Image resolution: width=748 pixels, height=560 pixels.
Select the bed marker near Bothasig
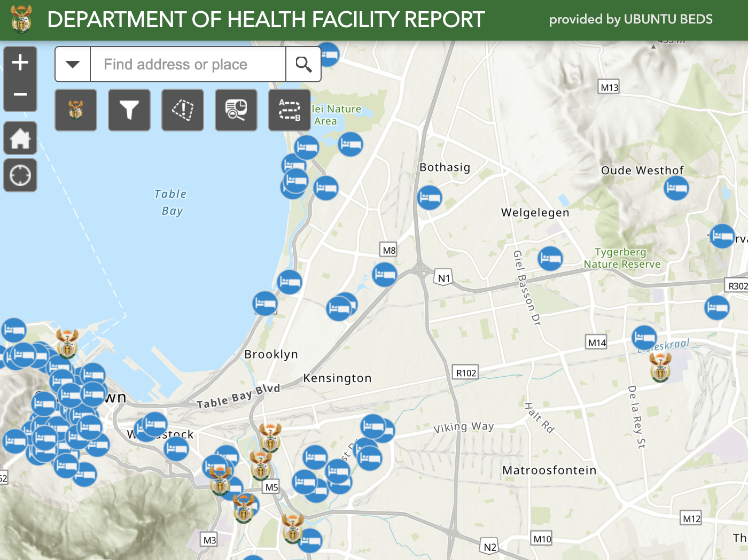coord(430,198)
